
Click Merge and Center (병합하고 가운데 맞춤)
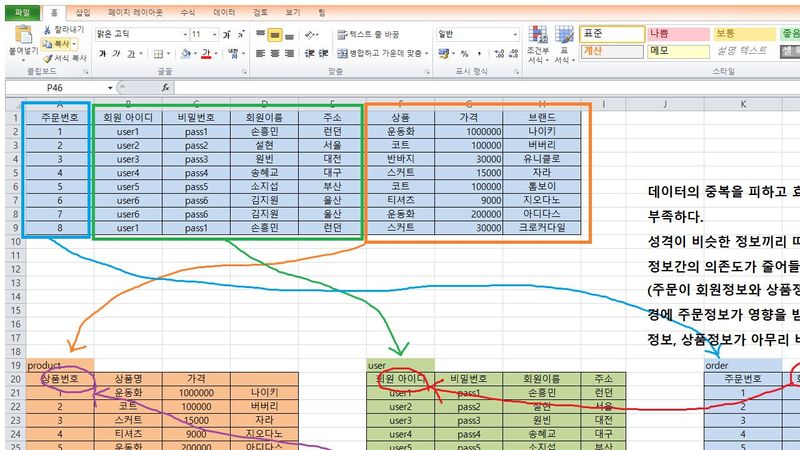(x=380, y=53)
